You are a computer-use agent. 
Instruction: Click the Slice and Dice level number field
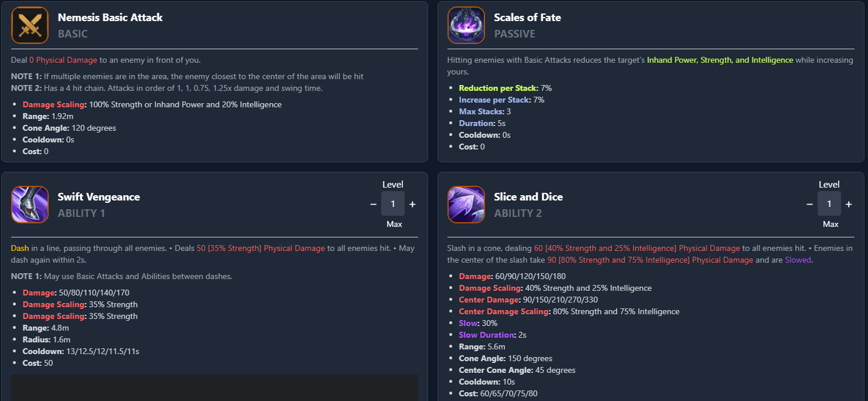[829, 204]
